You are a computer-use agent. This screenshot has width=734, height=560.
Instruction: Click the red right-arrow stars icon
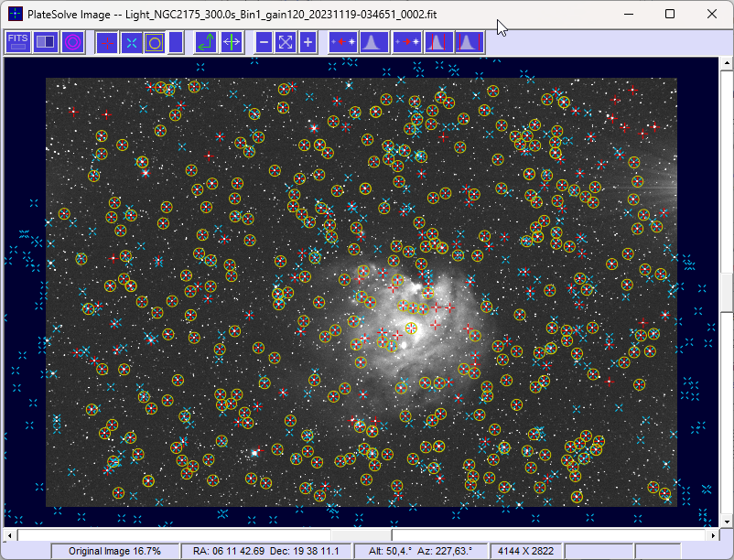pos(406,43)
